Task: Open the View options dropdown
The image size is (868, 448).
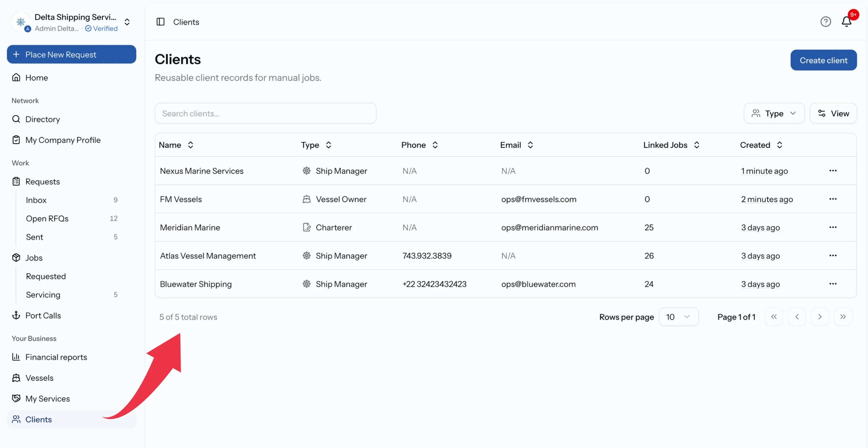Action: point(833,113)
